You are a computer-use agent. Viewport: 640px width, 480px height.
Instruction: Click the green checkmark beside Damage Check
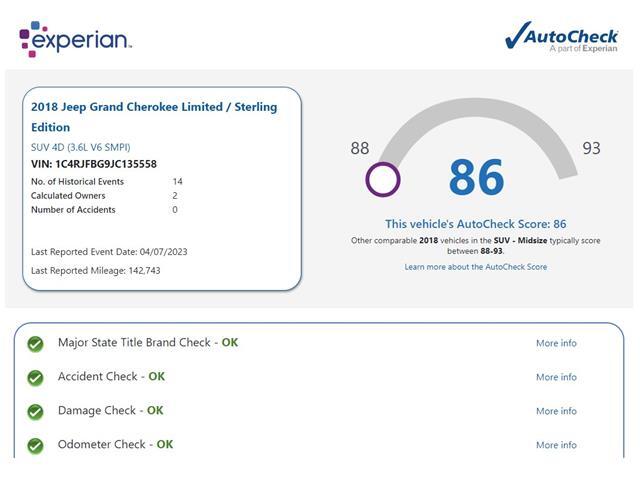(x=36, y=411)
